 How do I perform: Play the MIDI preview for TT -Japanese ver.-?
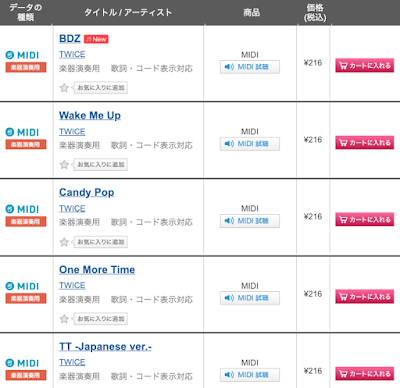coord(250,375)
